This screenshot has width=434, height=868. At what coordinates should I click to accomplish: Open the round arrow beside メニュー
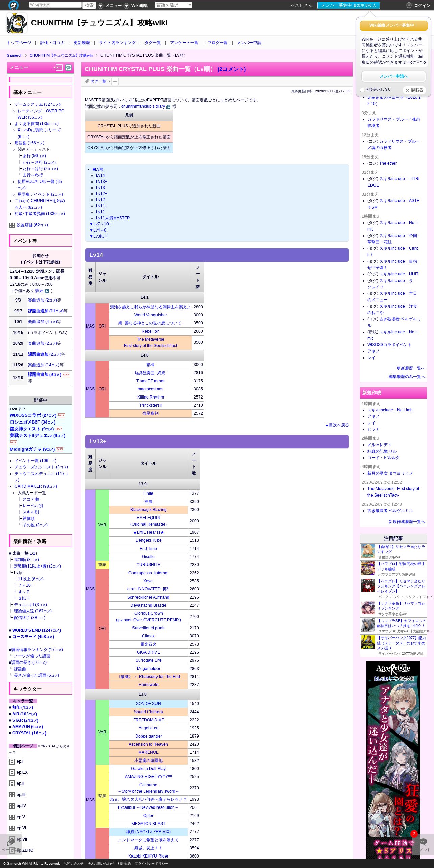[100, 6]
